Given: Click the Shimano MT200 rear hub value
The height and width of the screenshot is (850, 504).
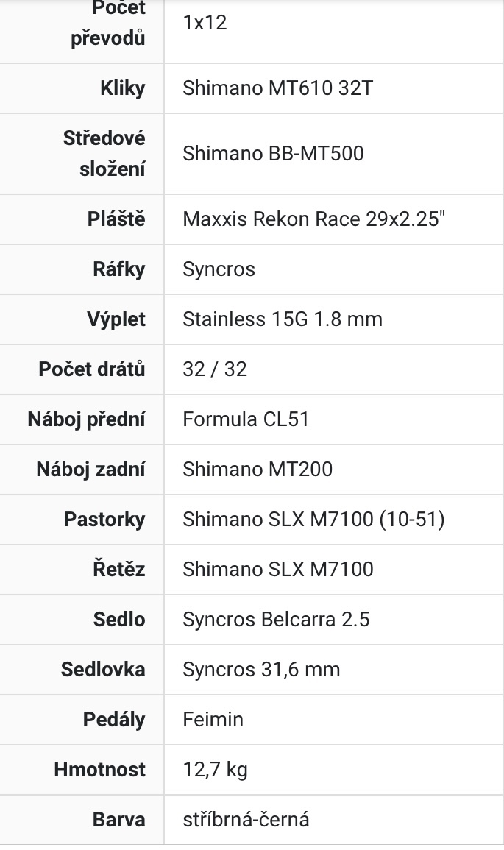Looking at the screenshot, I should [258, 470].
